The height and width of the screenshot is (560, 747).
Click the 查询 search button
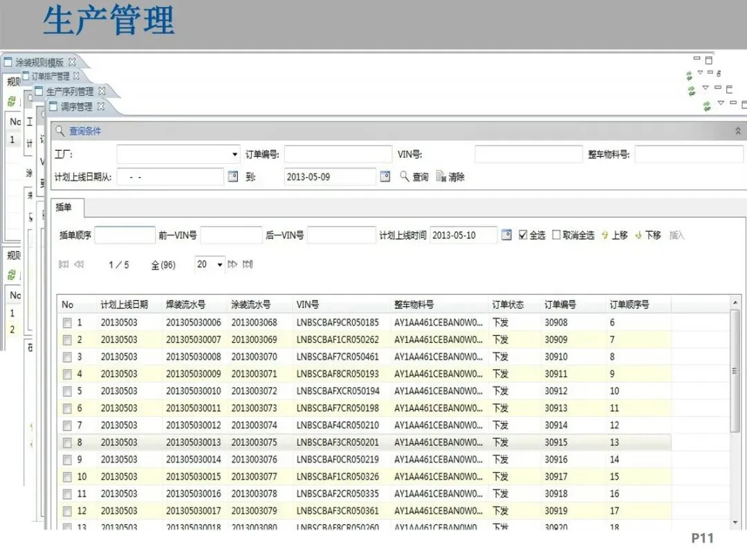pos(414,177)
